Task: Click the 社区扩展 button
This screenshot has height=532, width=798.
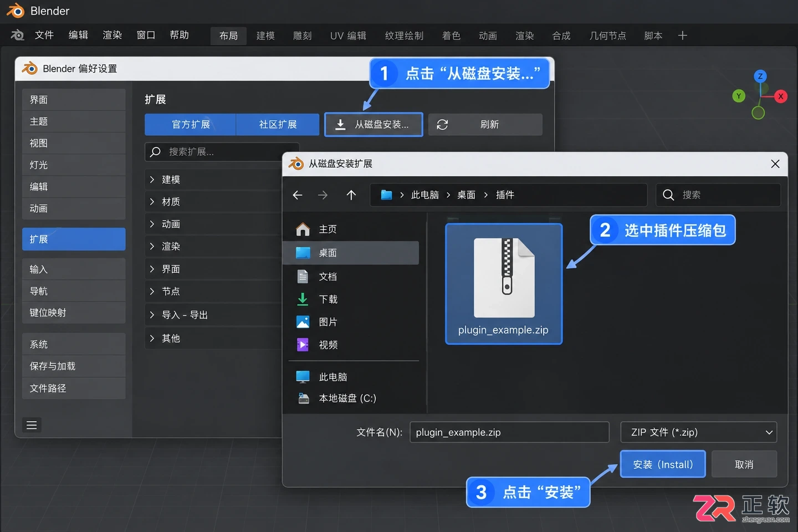Action: (x=278, y=125)
